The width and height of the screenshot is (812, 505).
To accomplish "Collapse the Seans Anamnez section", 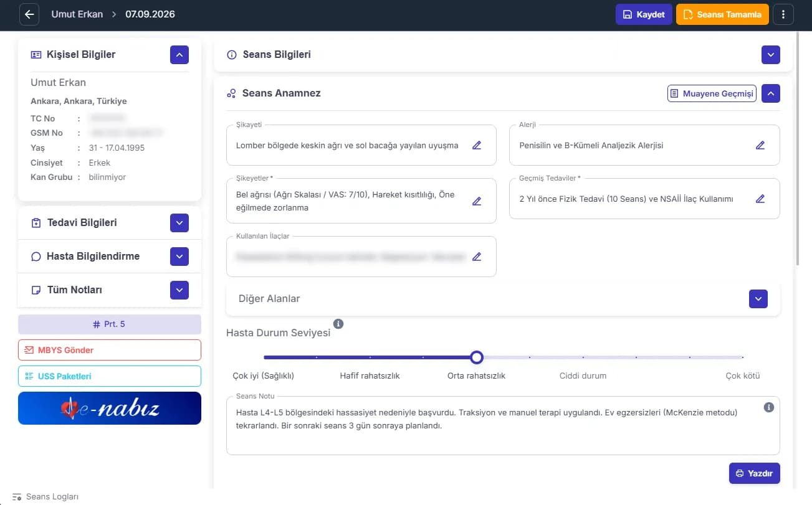I will click(771, 93).
